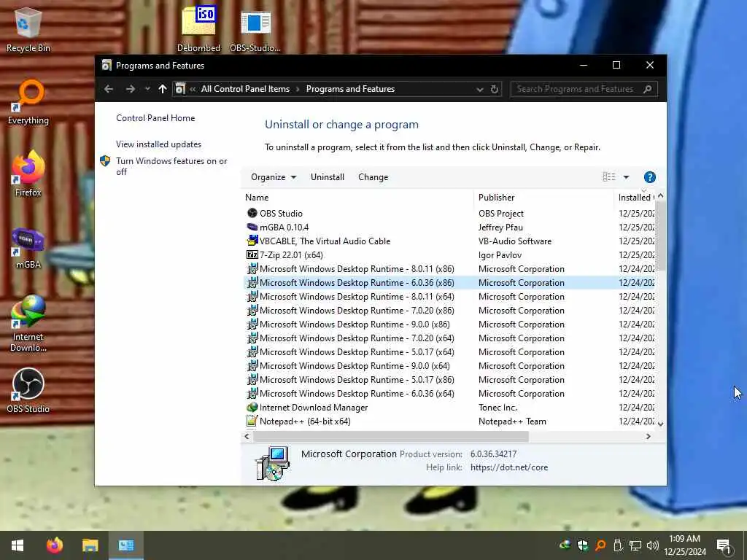Click the scroll down arrow of list
This screenshot has height=560, width=747.
coord(660,424)
